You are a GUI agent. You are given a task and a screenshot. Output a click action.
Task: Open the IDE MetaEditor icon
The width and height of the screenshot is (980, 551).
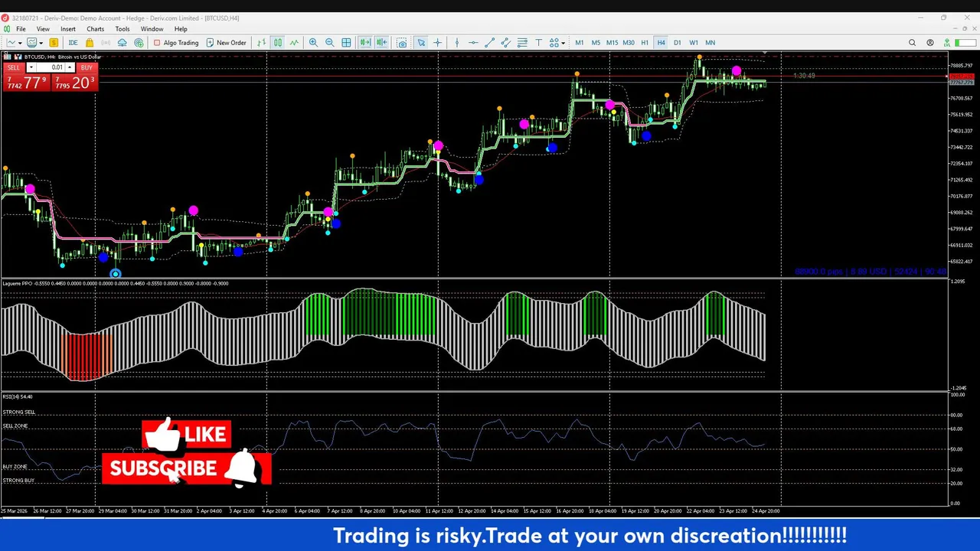73,43
